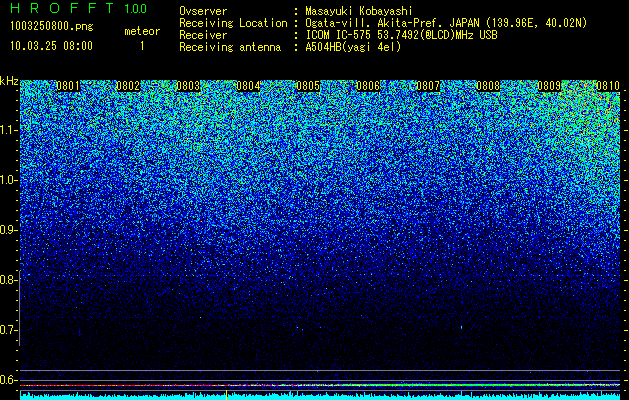
Task: Select the 0804 time marker
Action: pos(248,86)
